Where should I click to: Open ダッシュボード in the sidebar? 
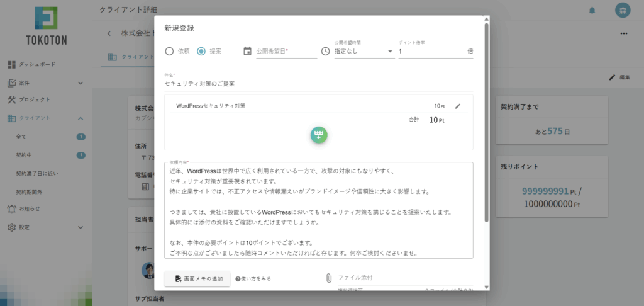tap(35, 64)
